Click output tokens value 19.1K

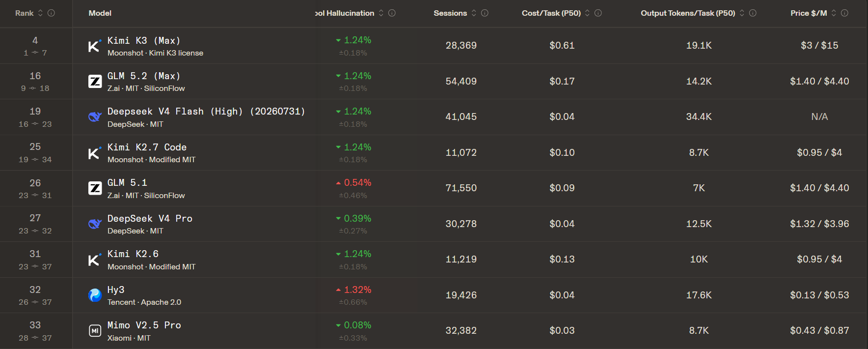click(699, 46)
